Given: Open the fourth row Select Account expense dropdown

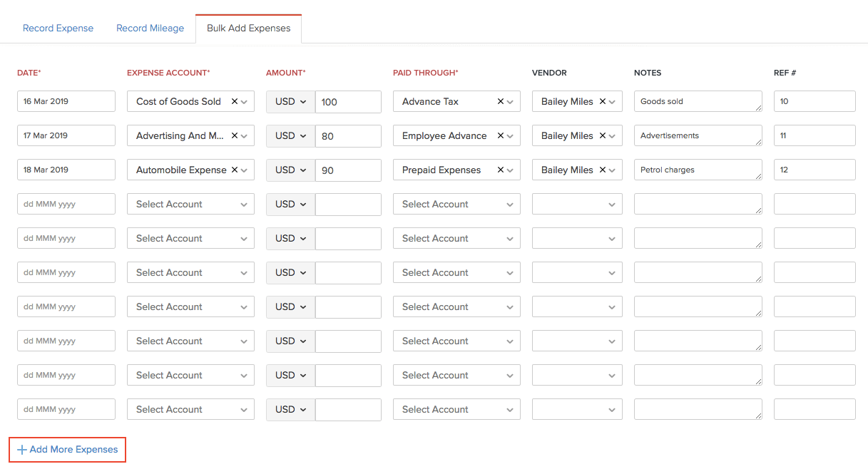Looking at the screenshot, I should coord(190,204).
